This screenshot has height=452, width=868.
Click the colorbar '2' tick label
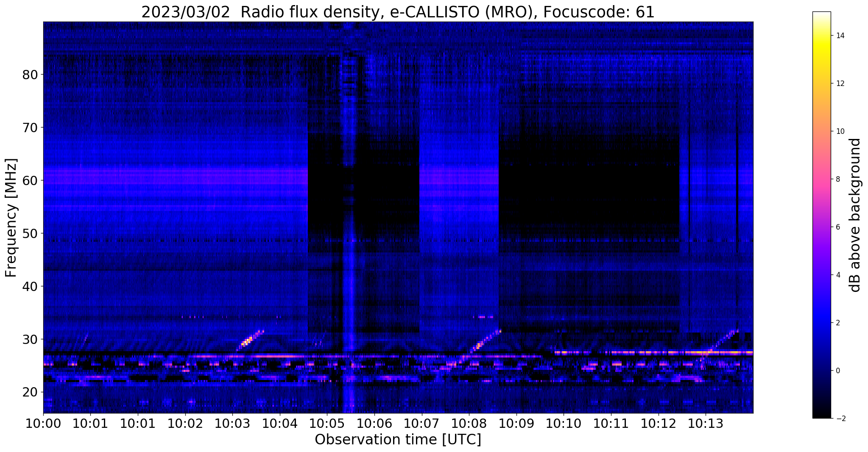[x=837, y=323]
